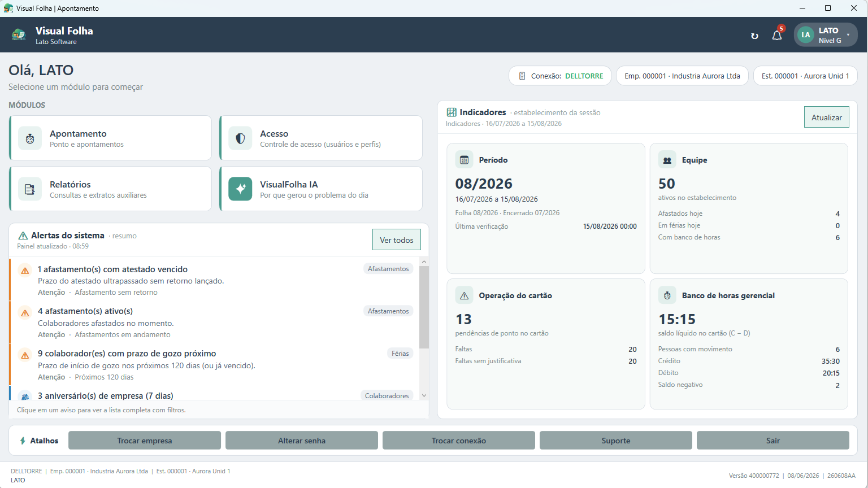Open the Apontamento module
Screen dimensions: 868x488
[x=111, y=138]
